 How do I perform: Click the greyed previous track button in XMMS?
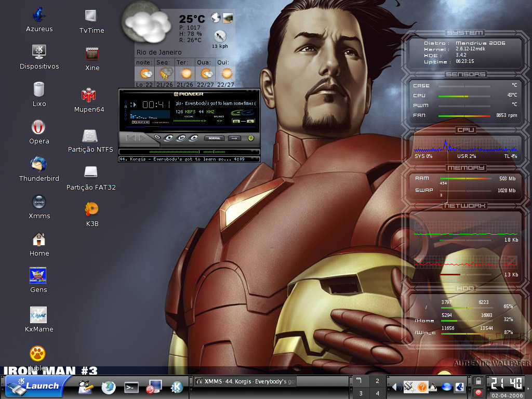click(130, 138)
